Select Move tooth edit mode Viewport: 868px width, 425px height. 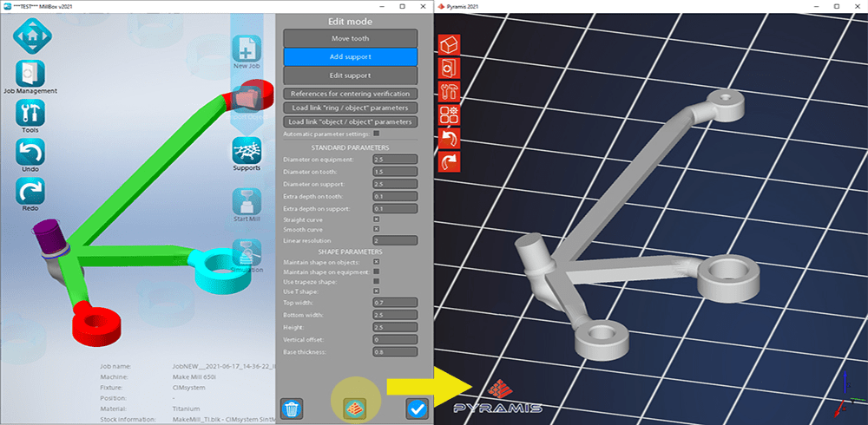click(351, 39)
